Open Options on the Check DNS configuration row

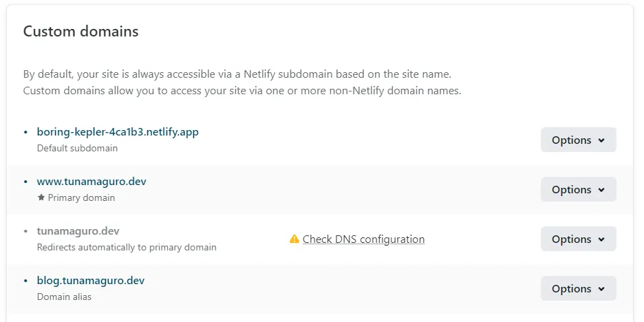point(578,239)
